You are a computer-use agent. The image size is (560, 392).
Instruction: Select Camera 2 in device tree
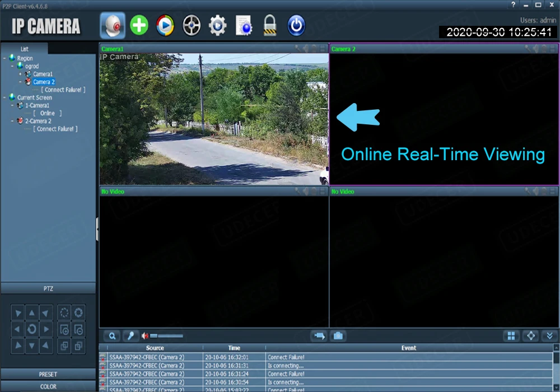(x=44, y=82)
